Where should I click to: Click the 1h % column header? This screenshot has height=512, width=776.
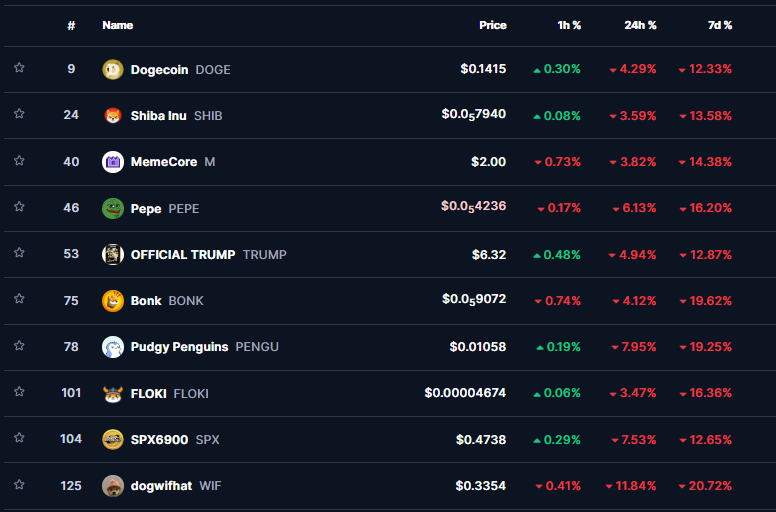(569, 25)
